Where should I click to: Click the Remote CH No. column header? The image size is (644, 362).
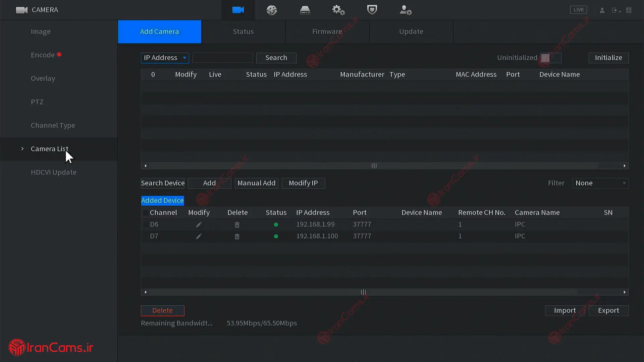(482, 213)
